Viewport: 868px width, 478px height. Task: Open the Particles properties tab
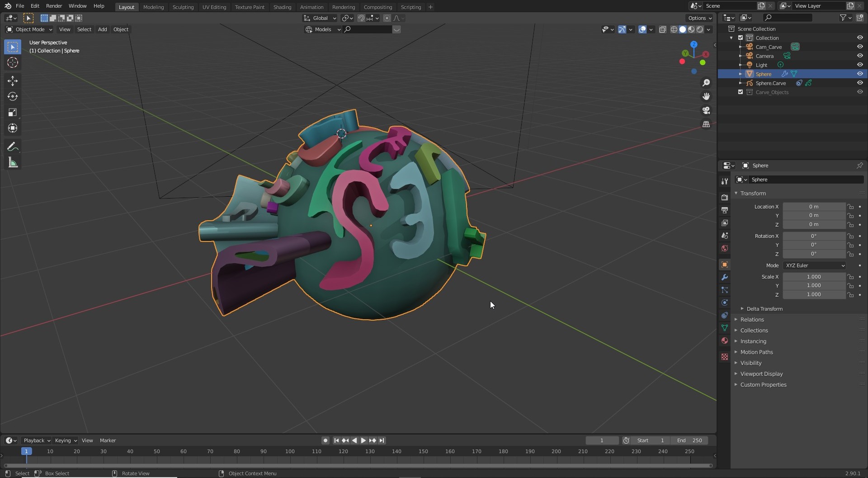[x=725, y=290]
